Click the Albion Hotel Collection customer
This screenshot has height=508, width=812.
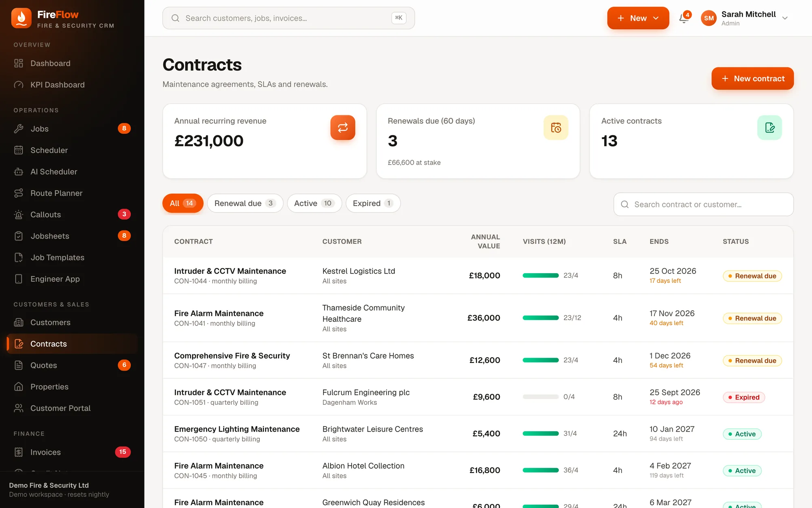click(x=363, y=466)
